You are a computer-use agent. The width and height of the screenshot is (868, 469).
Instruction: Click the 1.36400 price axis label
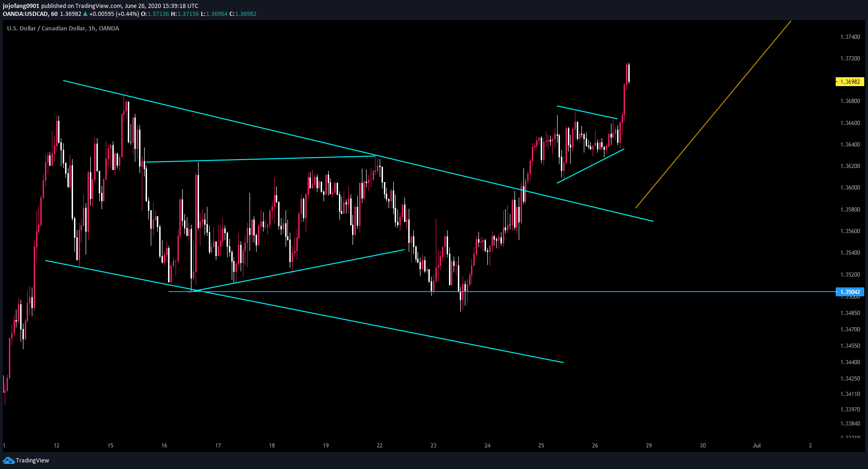click(850, 145)
